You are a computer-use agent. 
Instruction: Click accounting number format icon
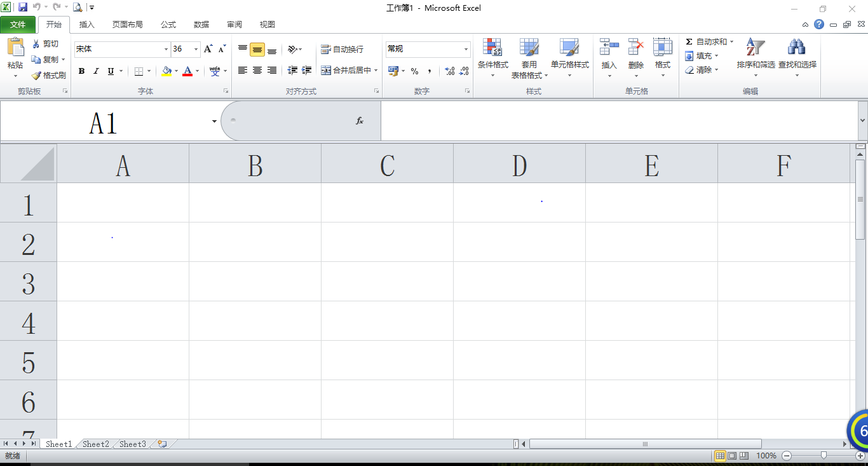pyautogui.click(x=393, y=71)
